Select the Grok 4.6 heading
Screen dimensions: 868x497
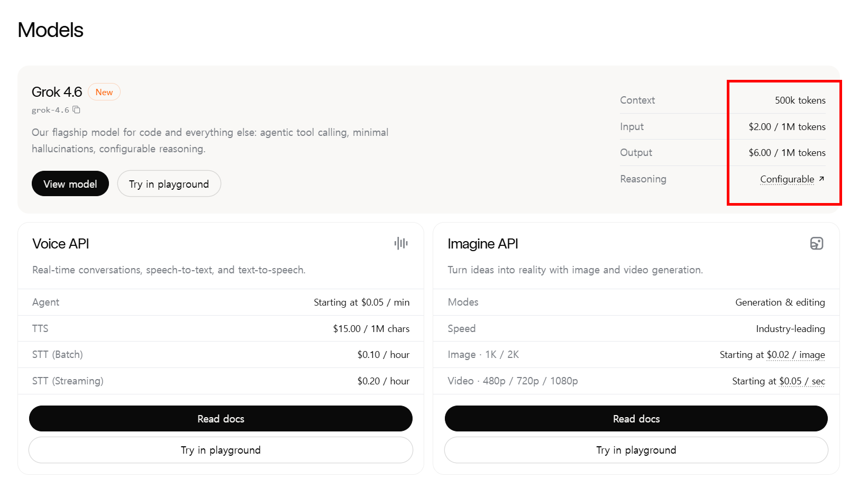coord(57,92)
